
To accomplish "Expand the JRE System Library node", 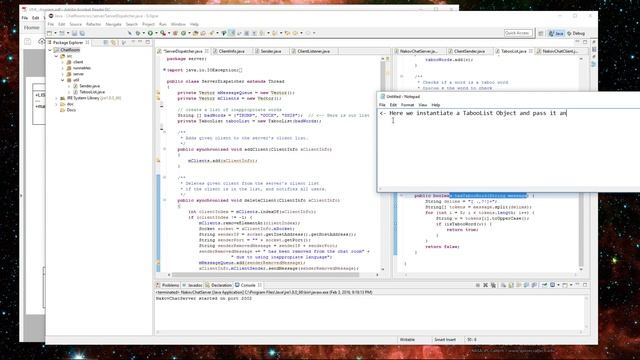I will 56,98.
